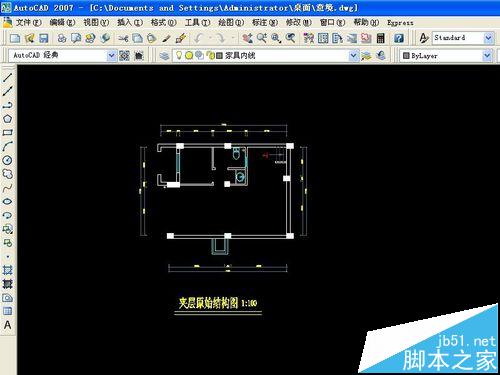Select the Spline tool

[7, 188]
